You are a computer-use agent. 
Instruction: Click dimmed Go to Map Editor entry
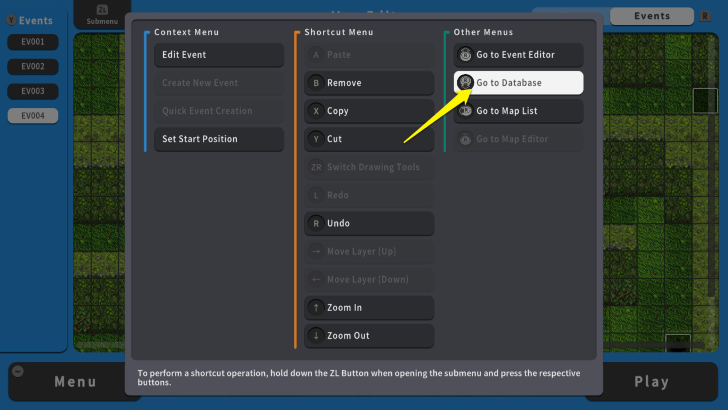click(x=518, y=139)
